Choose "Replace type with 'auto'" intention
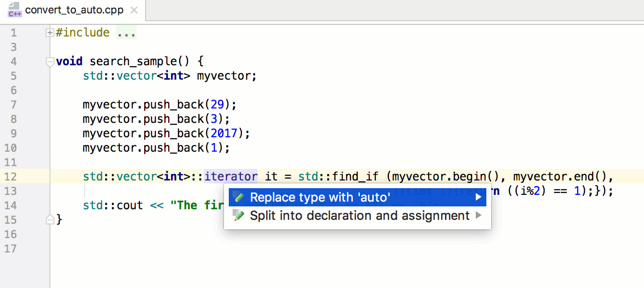 point(357,197)
